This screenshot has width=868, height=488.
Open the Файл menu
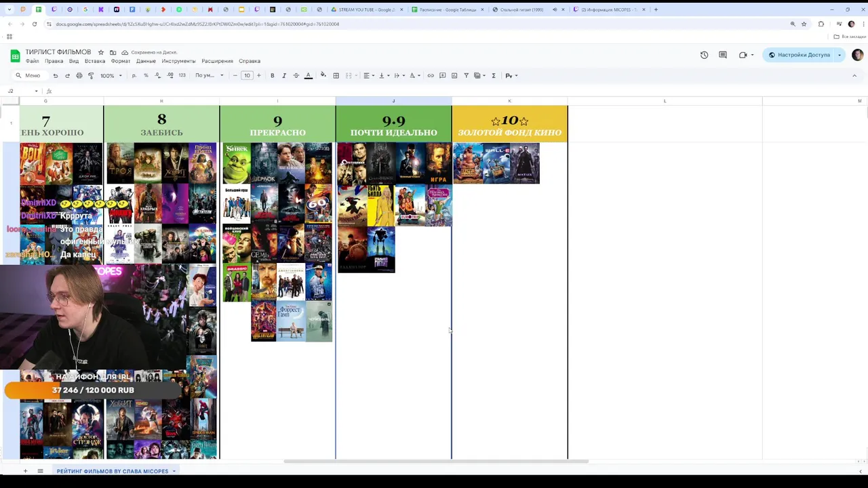coord(32,61)
